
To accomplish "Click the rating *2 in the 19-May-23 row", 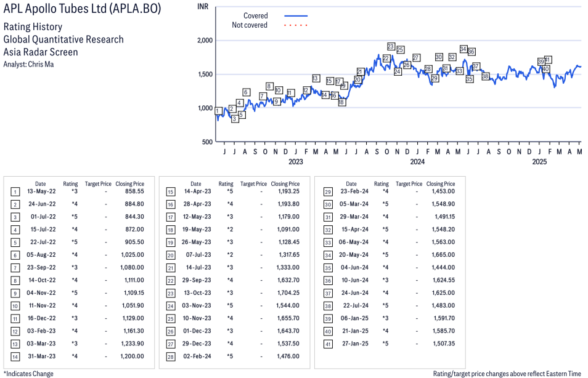I will pyautogui.click(x=230, y=230).
